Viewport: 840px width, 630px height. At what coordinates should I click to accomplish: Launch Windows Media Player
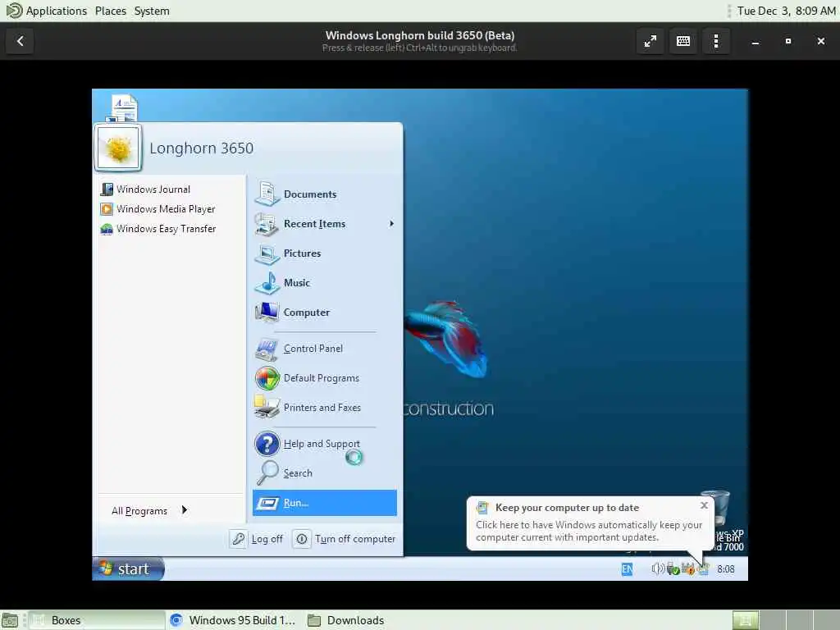point(157,209)
